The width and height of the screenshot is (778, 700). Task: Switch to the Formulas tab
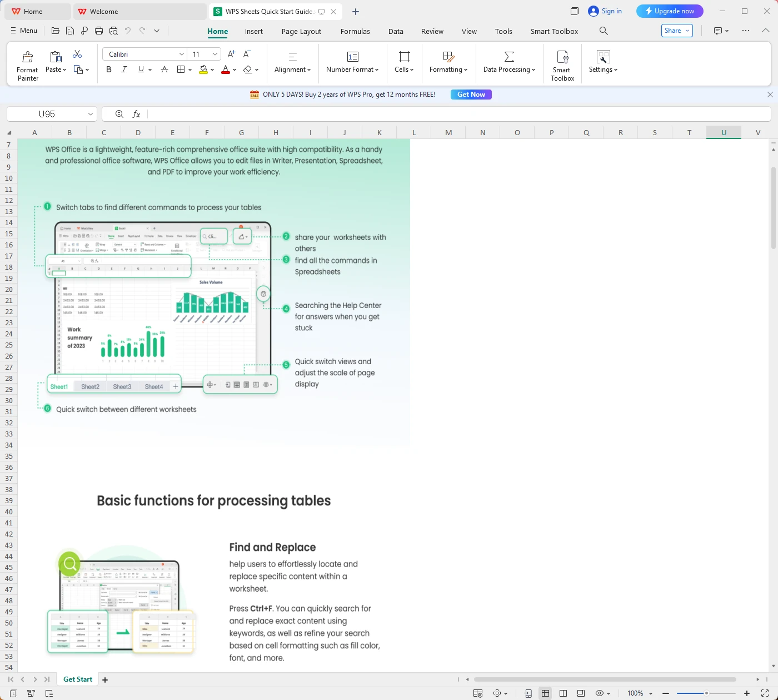[x=355, y=31]
